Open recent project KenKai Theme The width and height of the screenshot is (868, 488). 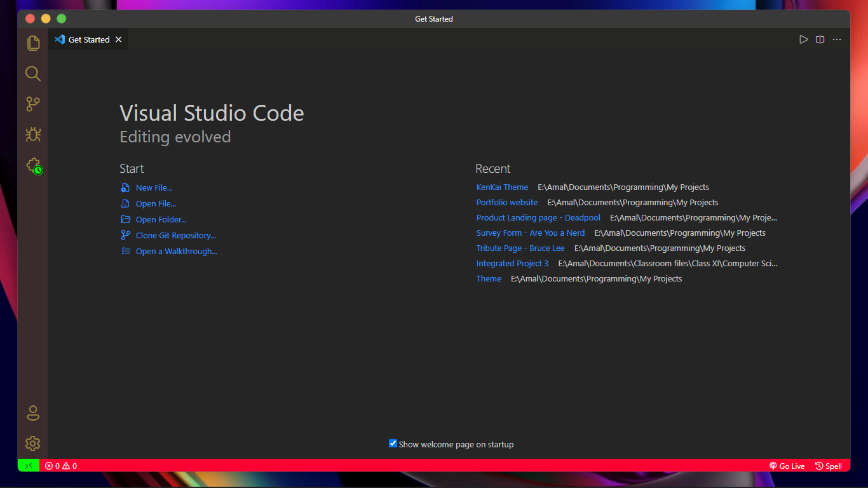pos(502,187)
